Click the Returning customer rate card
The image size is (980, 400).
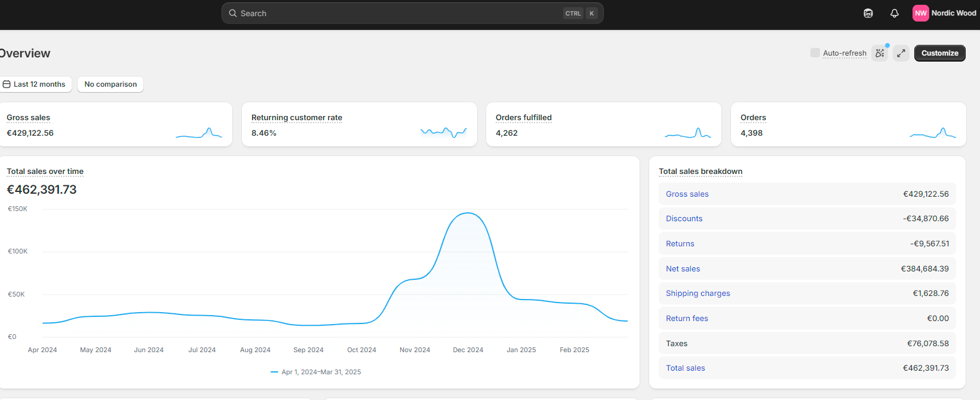pos(359,124)
